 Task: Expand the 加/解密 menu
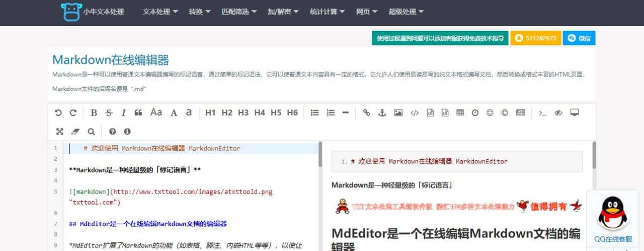pyautogui.click(x=283, y=11)
